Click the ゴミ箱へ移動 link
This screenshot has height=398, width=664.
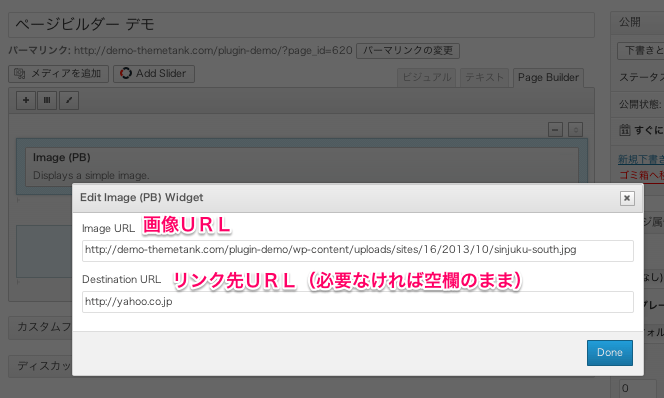[x=642, y=175]
